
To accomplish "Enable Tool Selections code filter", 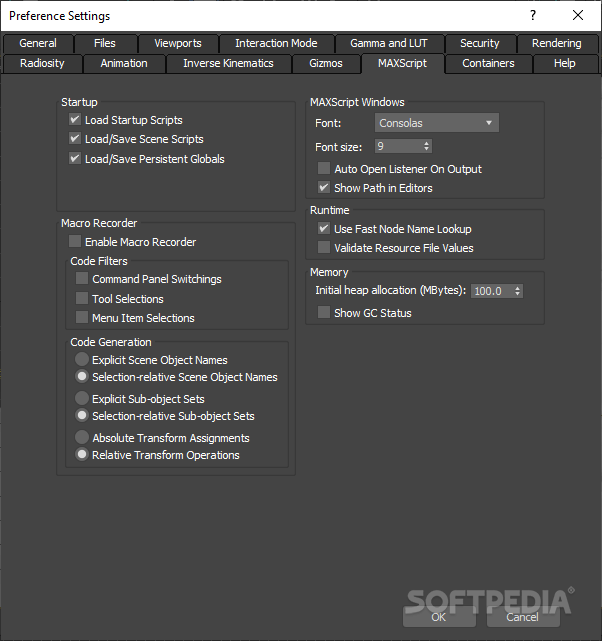I will pyautogui.click(x=82, y=298).
